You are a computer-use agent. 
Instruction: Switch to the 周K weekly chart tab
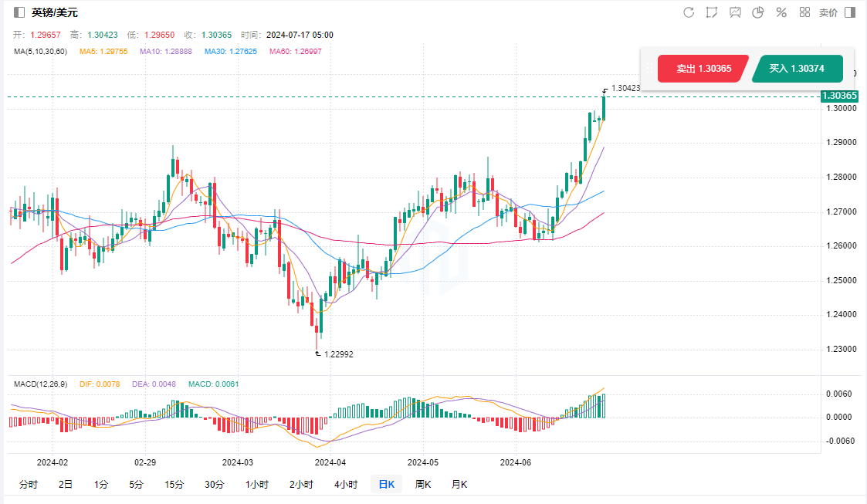coord(423,485)
